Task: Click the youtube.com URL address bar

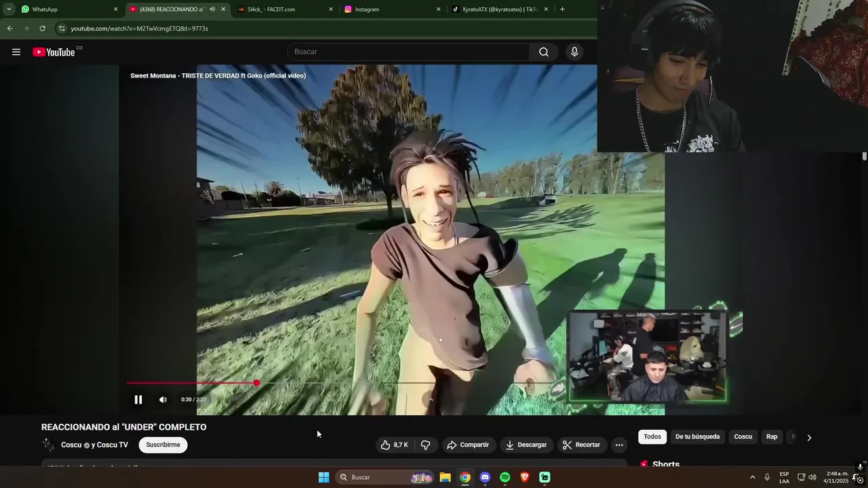Action: pos(325,28)
